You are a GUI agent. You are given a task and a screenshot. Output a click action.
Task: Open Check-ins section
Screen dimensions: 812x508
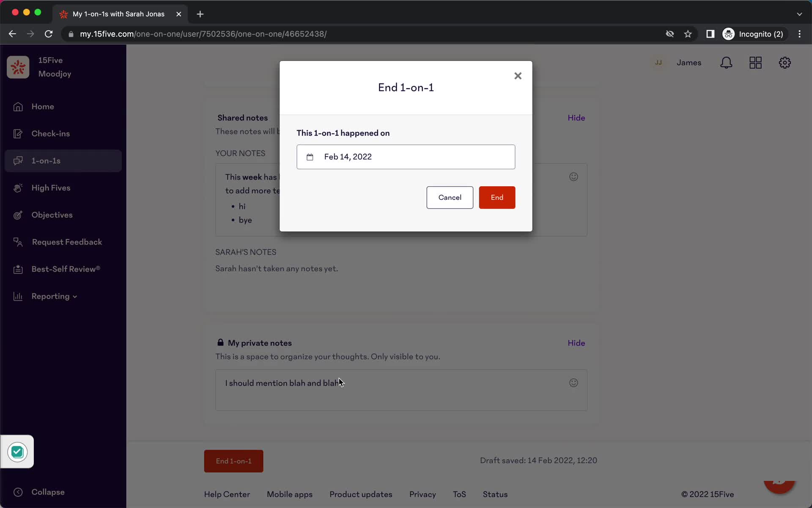click(51, 133)
